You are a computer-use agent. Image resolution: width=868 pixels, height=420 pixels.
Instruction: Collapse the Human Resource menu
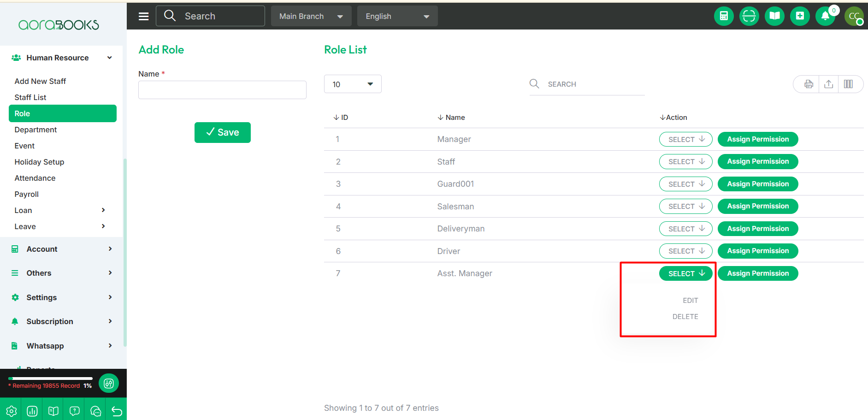(62, 58)
